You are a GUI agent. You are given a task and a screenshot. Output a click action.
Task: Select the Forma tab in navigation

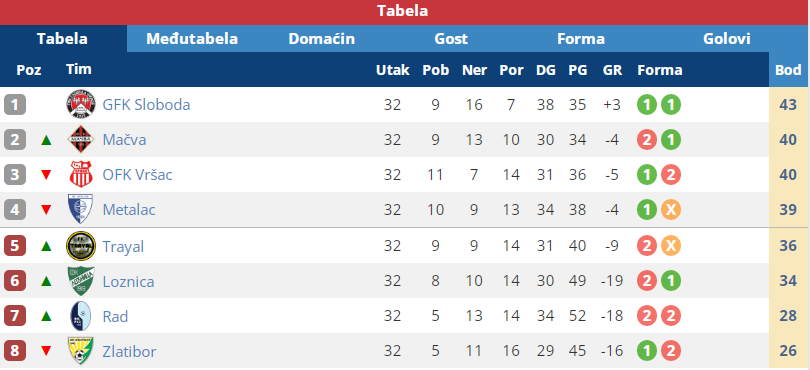click(581, 39)
